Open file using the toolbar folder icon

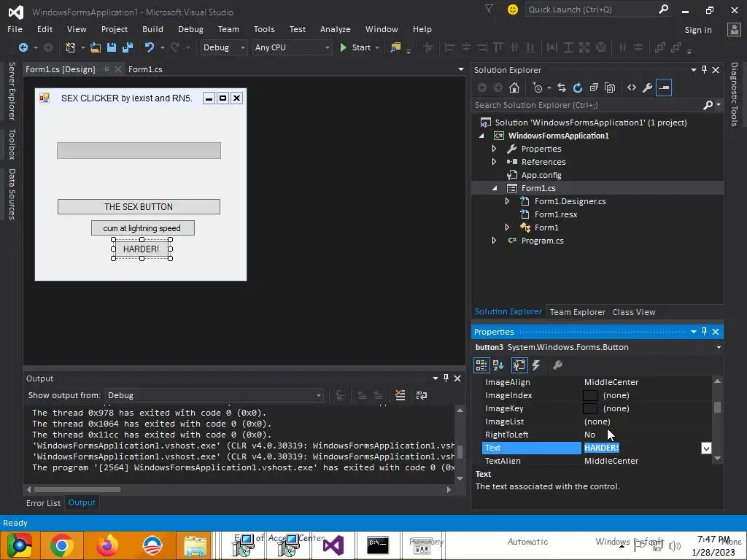coord(96,47)
